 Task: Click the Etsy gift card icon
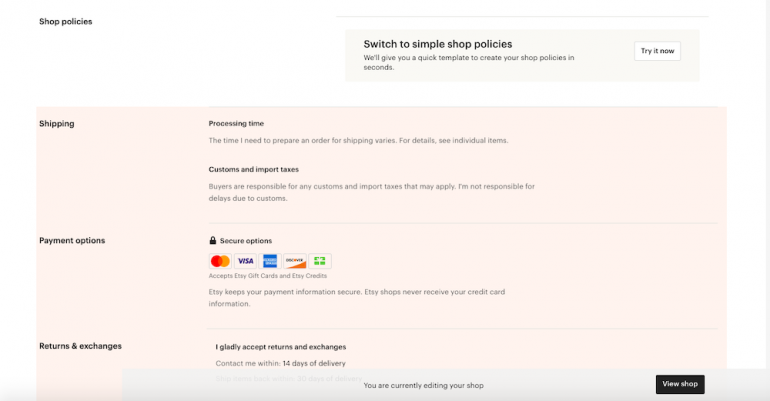click(x=320, y=261)
